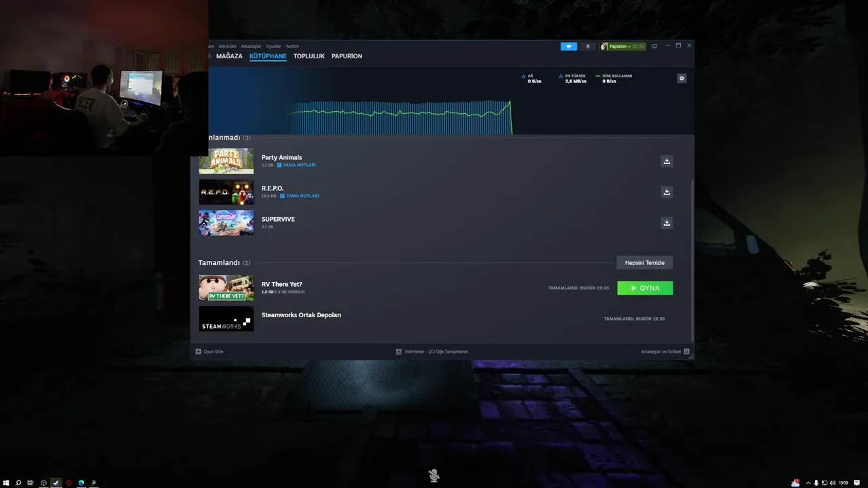Click the downloads list scrollbar

[x=692, y=260]
